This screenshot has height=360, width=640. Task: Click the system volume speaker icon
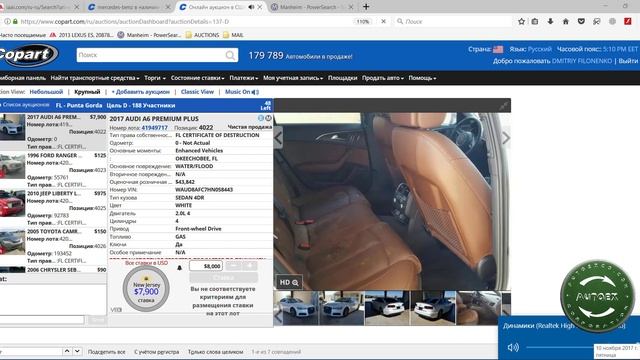513,347
